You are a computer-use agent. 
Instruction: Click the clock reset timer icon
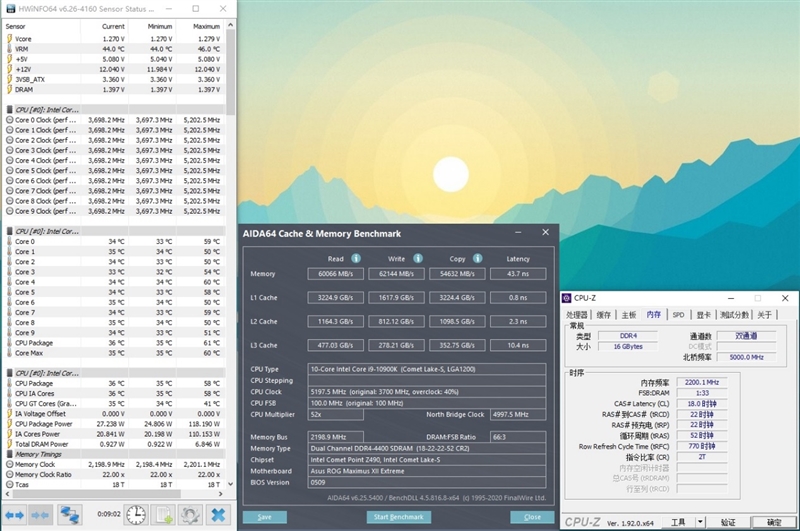point(136,515)
